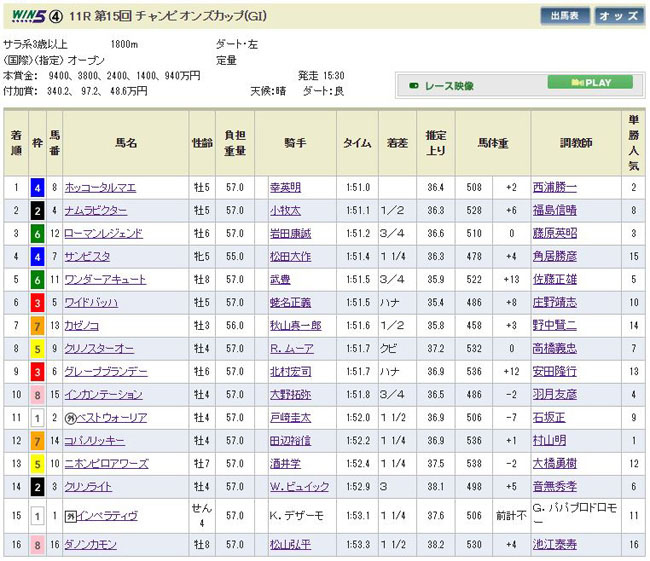650x561 pixels.
Task: Open the オッズ odds button
Action: pos(619,15)
